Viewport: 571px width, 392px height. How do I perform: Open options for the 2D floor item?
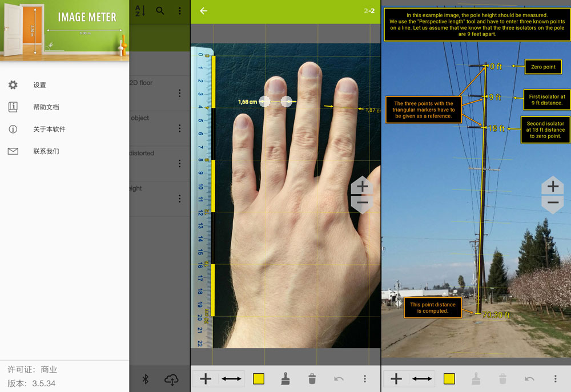179,93
